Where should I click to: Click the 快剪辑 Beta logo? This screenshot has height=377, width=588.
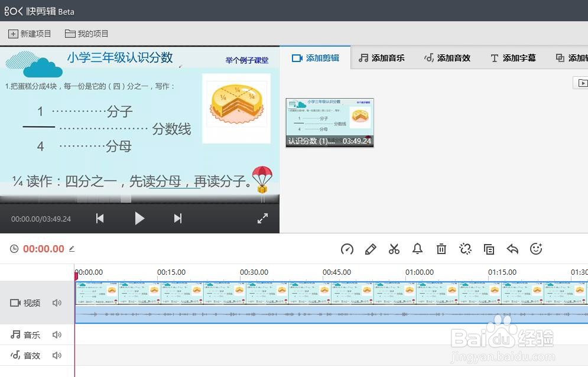tap(40, 11)
